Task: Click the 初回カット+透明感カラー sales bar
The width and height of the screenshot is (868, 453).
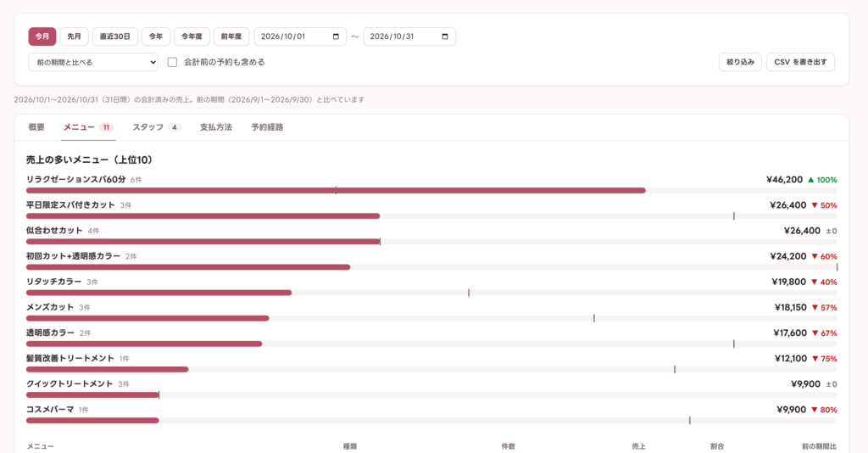Action: [x=188, y=267]
